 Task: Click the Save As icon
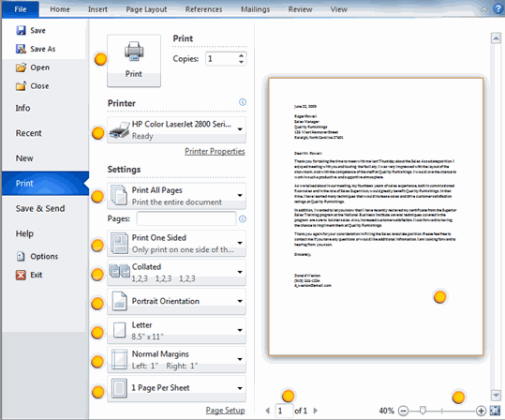tap(21, 49)
